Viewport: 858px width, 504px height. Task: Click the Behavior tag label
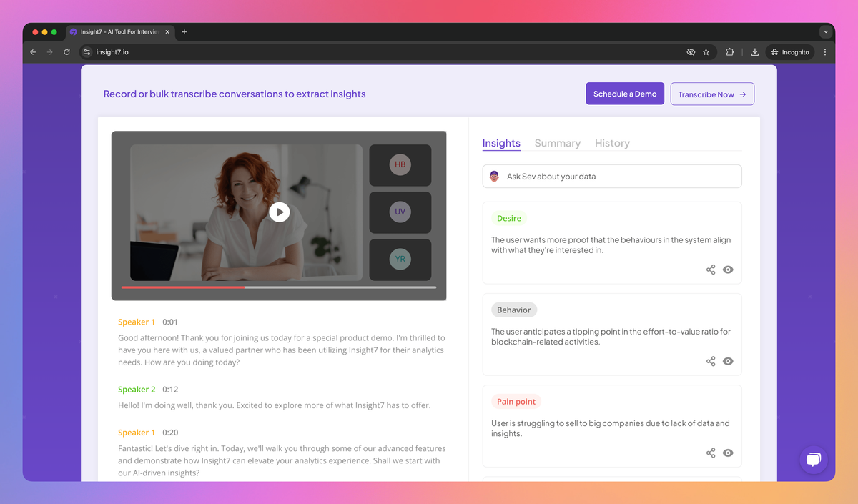point(514,310)
